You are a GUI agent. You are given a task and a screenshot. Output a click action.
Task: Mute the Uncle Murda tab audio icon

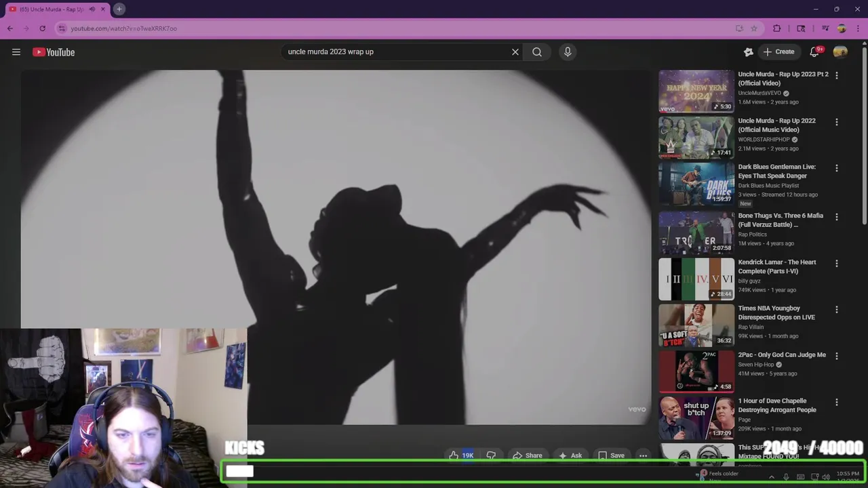[92, 9]
